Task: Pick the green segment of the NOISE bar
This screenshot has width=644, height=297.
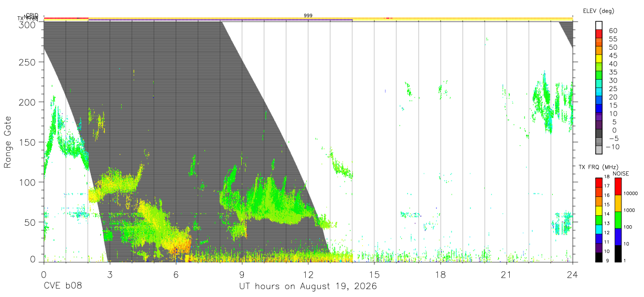Action: point(618,220)
